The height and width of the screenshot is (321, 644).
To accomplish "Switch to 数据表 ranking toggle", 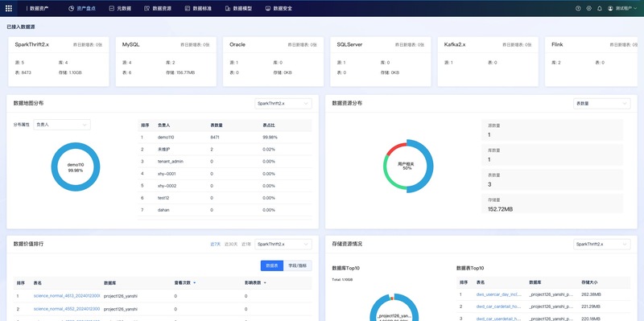I will click(x=272, y=265).
